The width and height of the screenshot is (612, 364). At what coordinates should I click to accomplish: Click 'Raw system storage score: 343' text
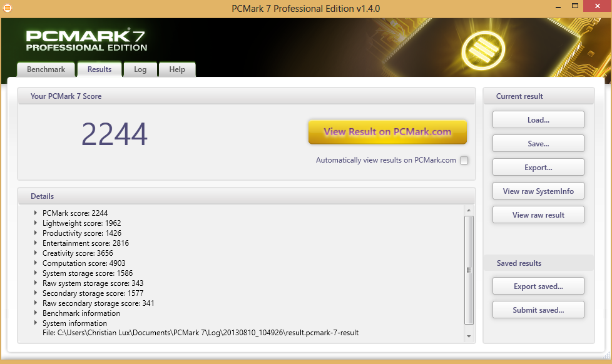[x=93, y=283]
